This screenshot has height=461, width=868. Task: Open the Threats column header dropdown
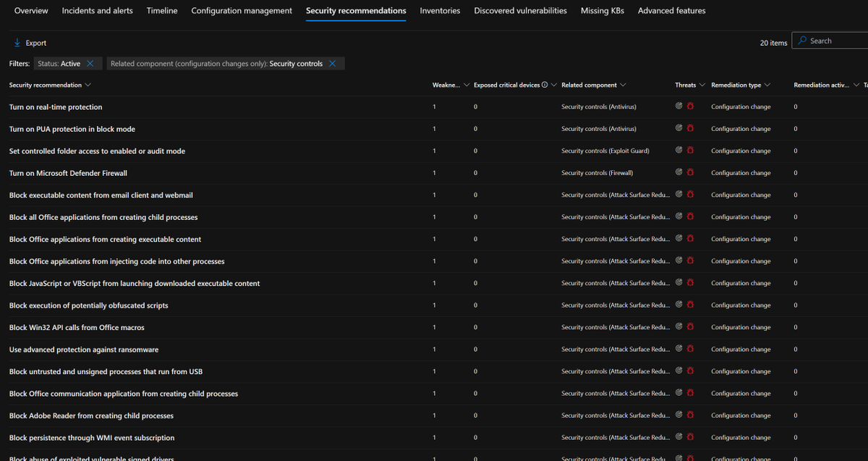point(702,85)
